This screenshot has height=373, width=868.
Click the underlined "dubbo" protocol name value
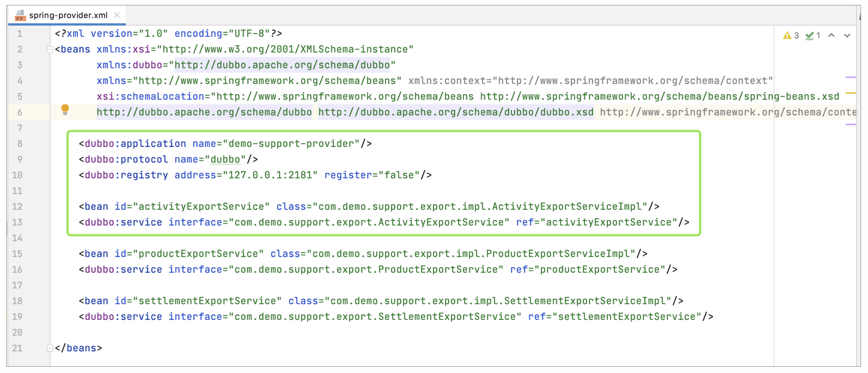(x=225, y=159)
